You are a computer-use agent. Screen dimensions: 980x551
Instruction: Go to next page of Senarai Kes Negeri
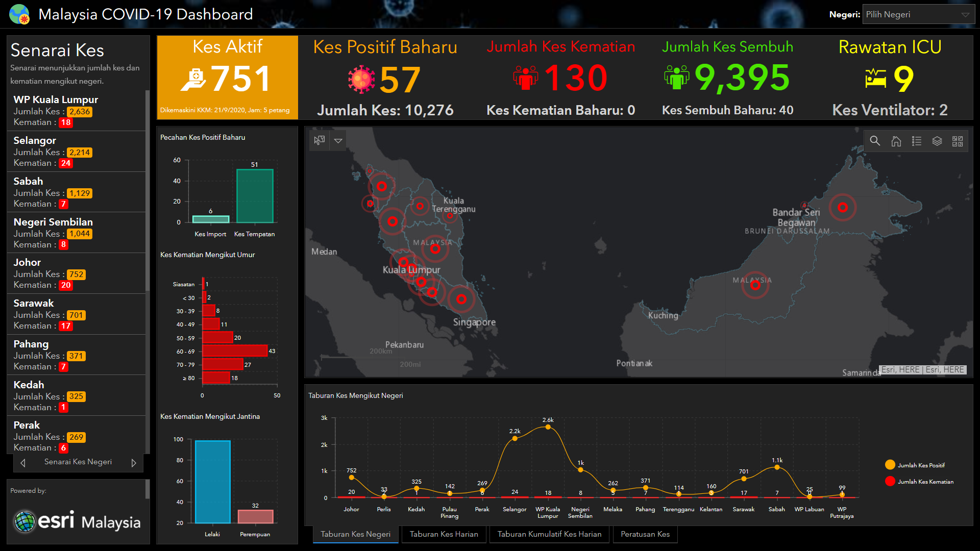pyautogui.click(x=134, y=463)
